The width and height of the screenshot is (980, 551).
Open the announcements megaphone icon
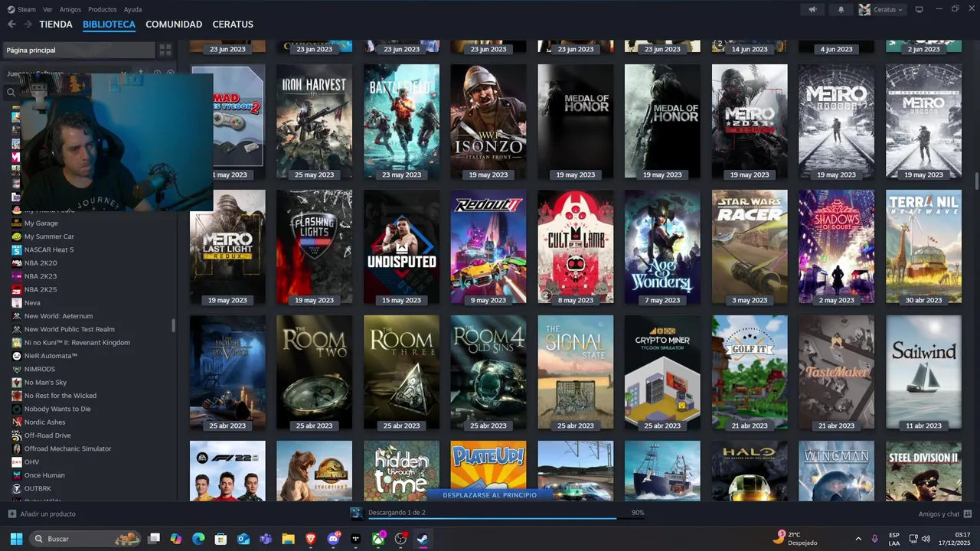click(x=812, y=9)
